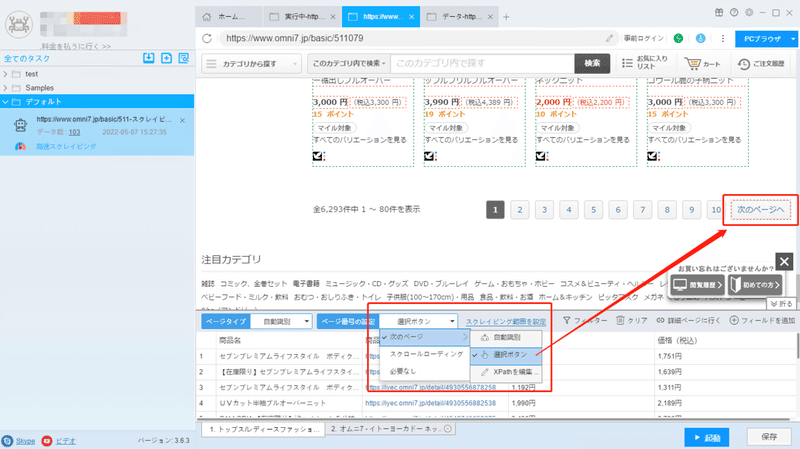The image size is (800, 449).
Task: Open the home tab
Action: click(x=228, y=17)
